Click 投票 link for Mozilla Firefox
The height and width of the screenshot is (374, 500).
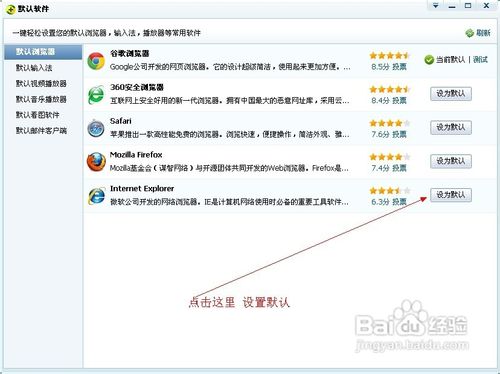click(399, 168)
